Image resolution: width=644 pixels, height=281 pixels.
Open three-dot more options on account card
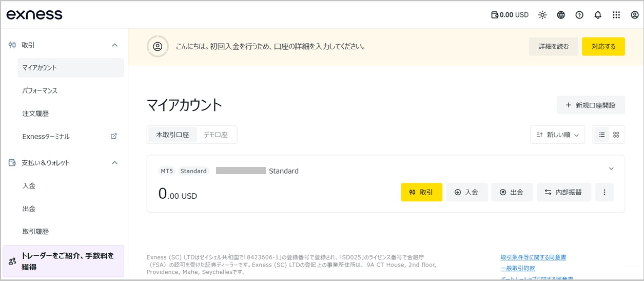[x=604, y=192]
